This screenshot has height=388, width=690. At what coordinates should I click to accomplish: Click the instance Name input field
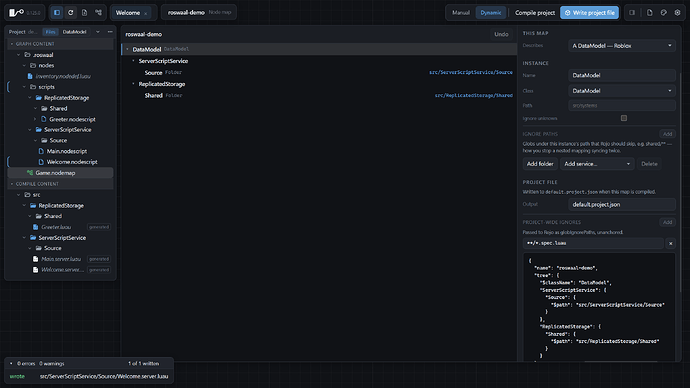coord(622,75)
